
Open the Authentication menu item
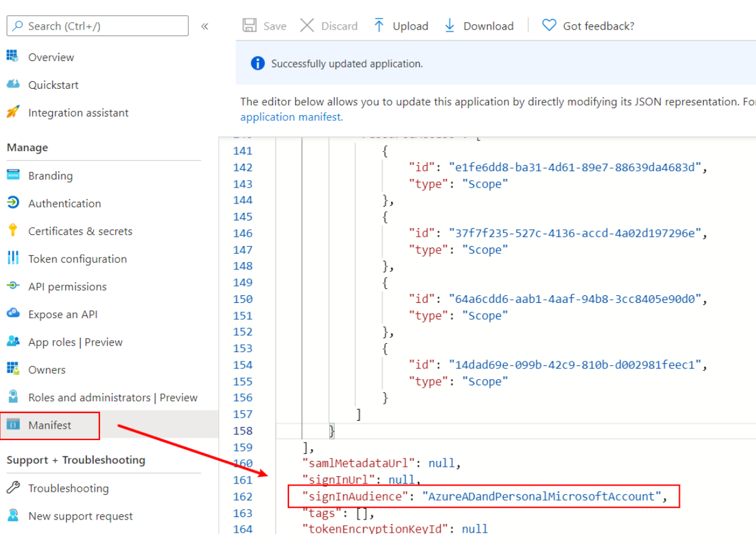(x=64, y=203)
